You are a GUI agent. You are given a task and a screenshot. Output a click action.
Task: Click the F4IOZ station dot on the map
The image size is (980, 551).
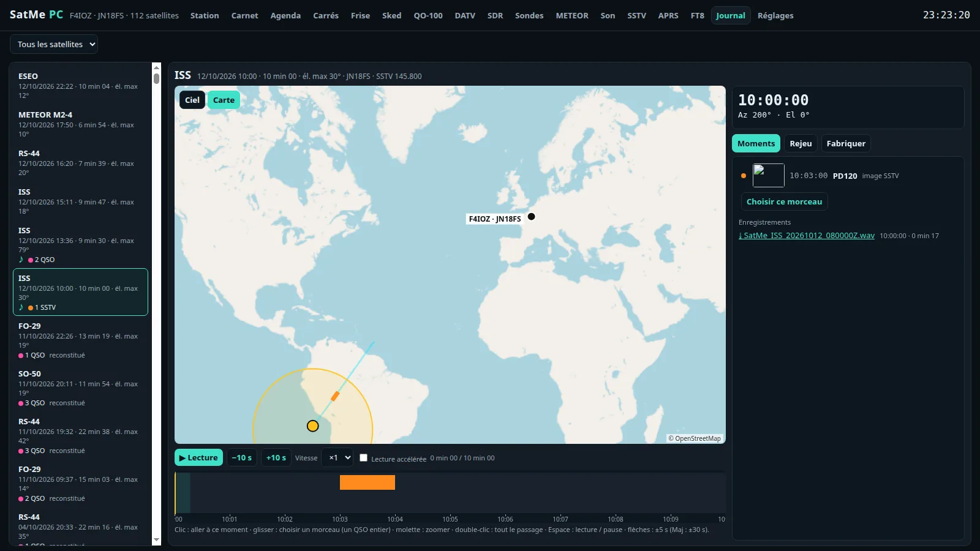click(x=531, y=216)
